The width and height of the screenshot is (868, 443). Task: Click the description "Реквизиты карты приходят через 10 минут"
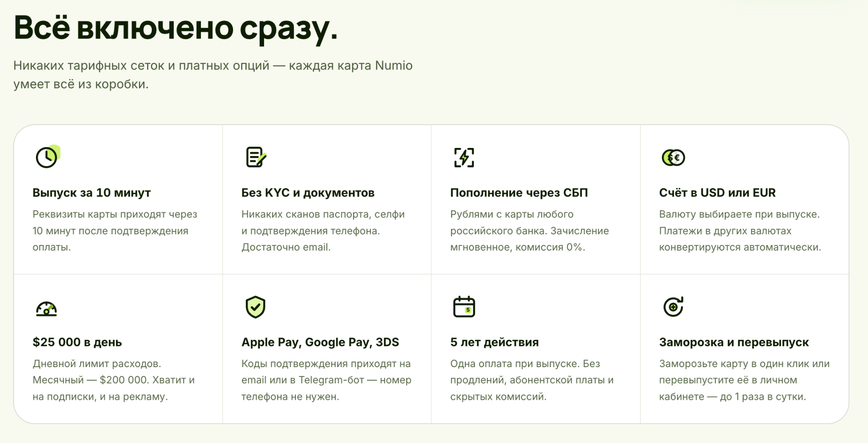(x=115, y=231)
